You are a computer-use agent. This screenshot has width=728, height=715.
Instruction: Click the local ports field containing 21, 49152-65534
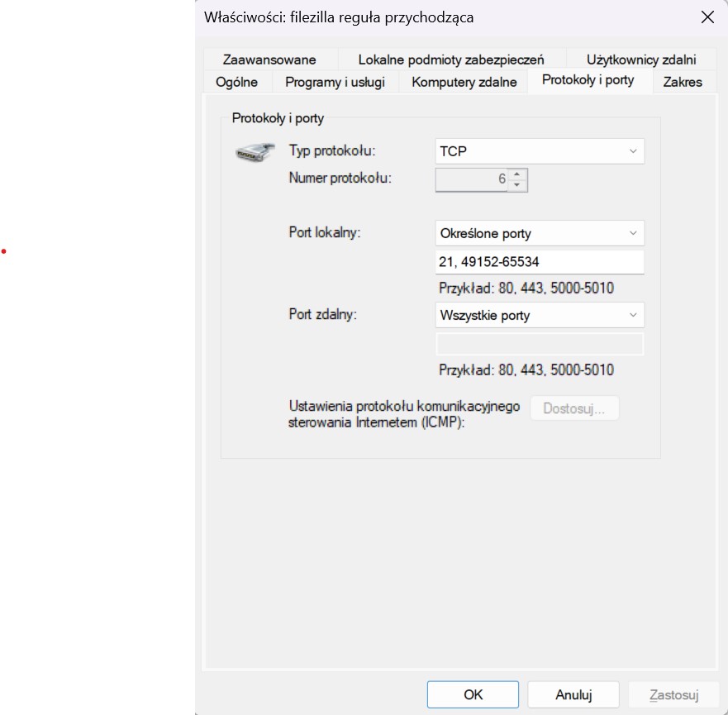(x=540, y=262)
